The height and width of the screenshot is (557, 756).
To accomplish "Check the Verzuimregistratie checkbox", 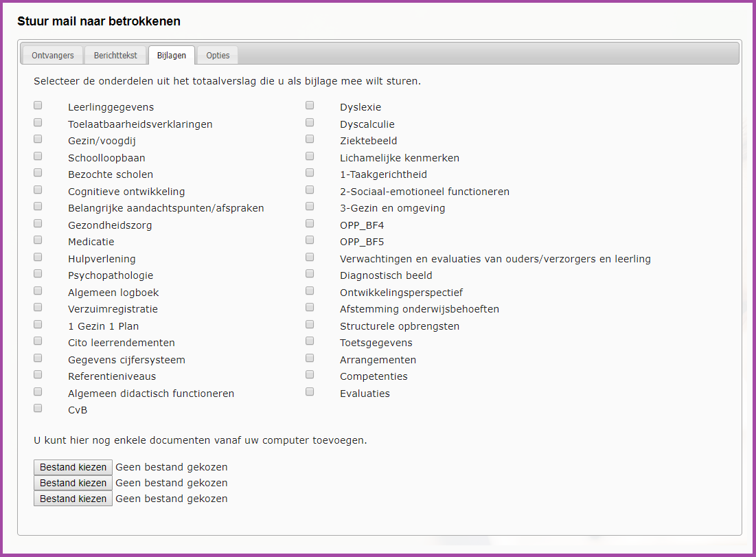I will [x=38, y=308].
